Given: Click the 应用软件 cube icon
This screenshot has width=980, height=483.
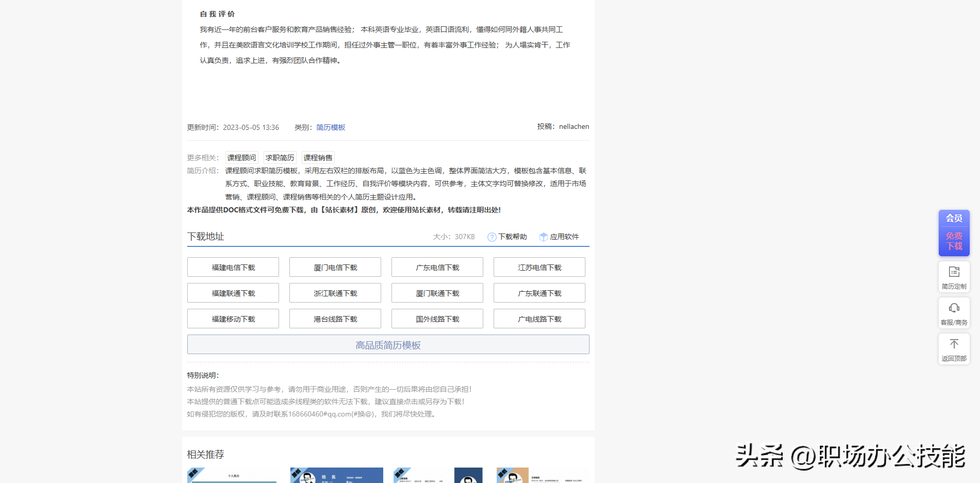Looking at the screenshot, I should [x=544, y=237].
